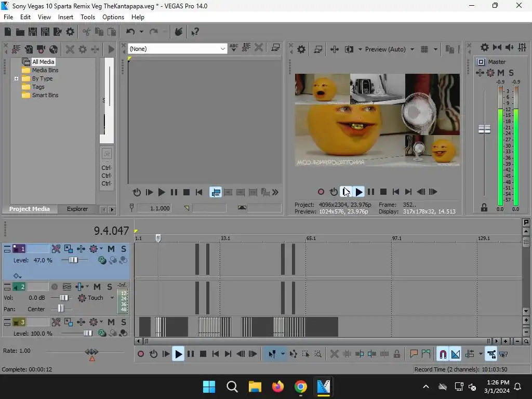Stop playback in timeline transport bar

[x=203, y=354]
